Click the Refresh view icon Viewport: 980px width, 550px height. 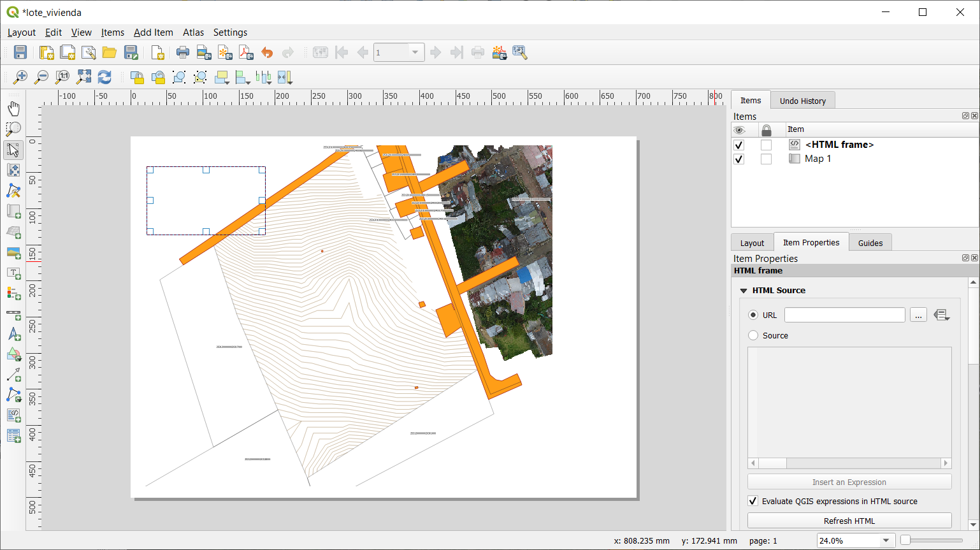pyautogui.click(x=104, y=77)
